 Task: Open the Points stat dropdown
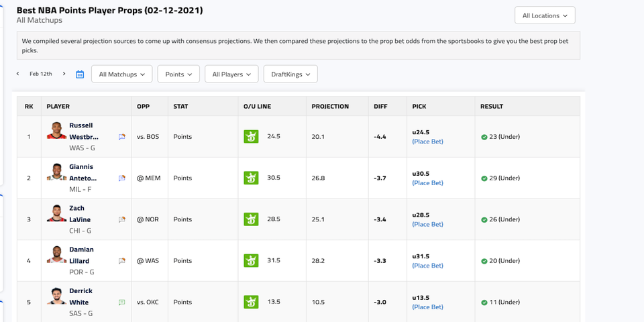(178, 74)
